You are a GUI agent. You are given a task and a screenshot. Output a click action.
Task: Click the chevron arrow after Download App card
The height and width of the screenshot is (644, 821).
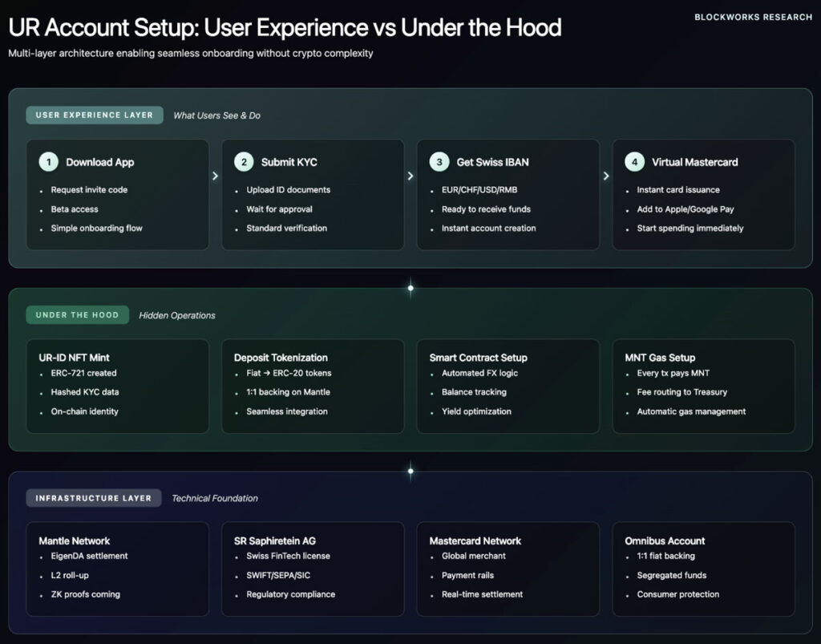tap(215, 176)
